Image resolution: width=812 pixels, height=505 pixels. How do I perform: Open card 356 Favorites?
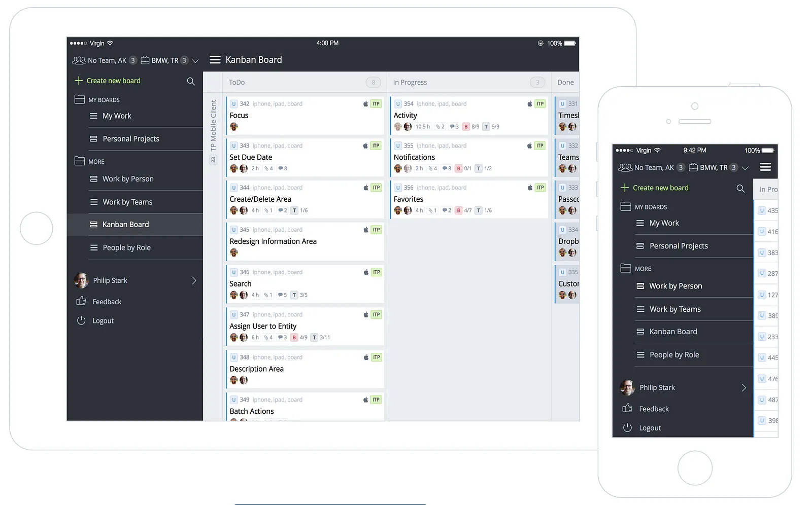pos(469,199)
